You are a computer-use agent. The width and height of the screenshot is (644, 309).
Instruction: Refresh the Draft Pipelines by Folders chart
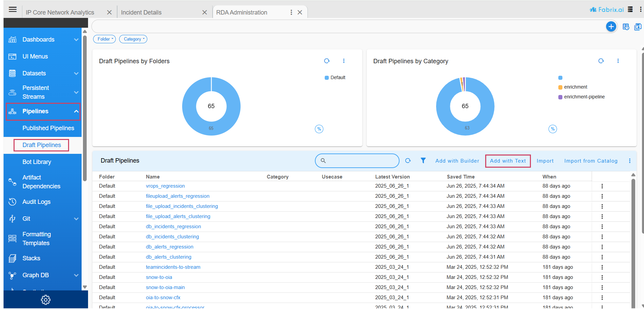(327, 61)
